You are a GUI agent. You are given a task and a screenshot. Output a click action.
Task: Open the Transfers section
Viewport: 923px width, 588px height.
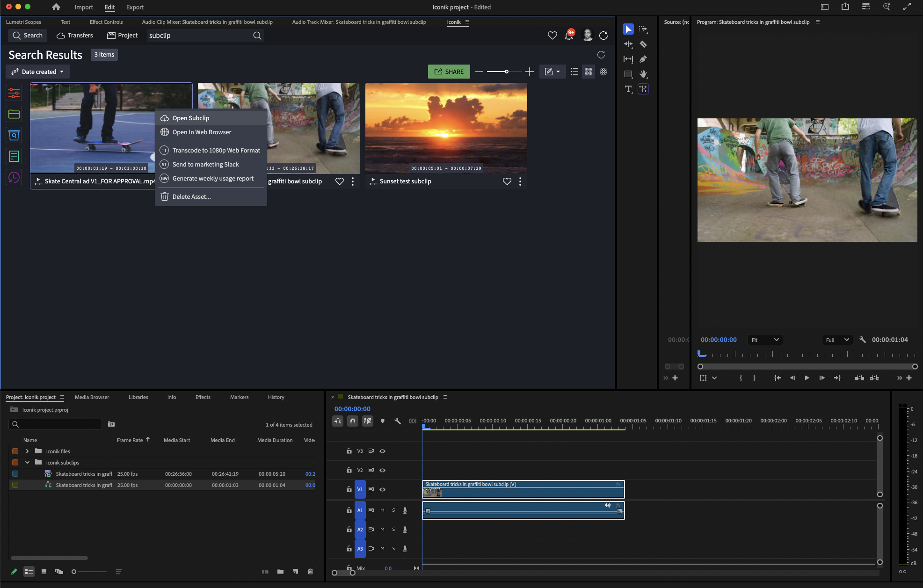tap(75, 36)
